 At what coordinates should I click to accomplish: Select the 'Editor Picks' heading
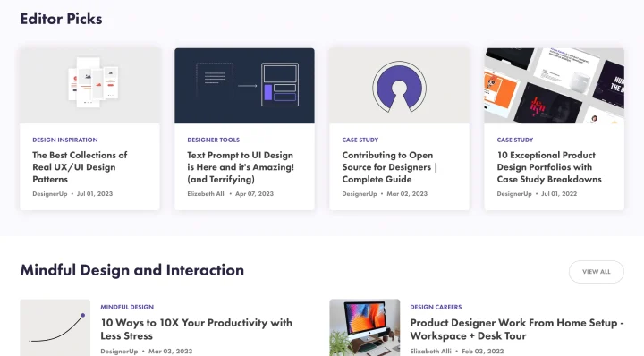click(61, 19)
